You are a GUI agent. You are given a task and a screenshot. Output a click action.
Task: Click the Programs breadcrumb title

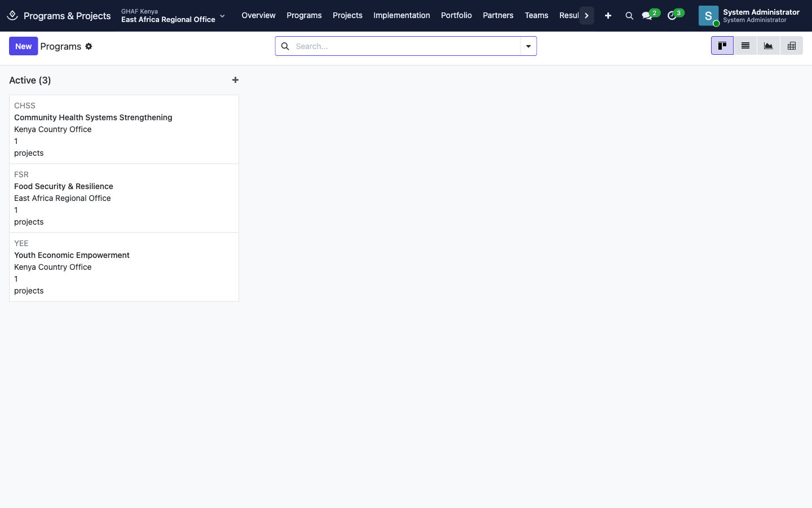[61, 46]
